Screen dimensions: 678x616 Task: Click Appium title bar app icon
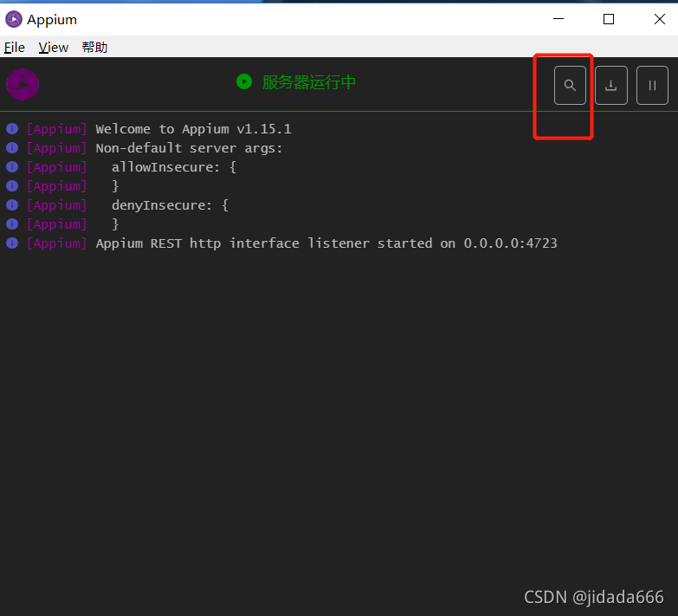(x=13, y=19)
